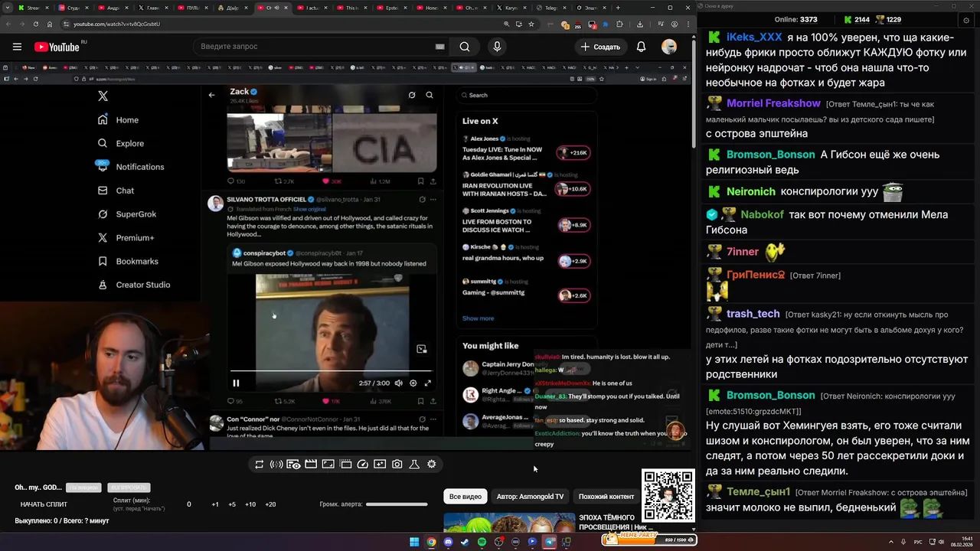
Task: Click the browser home icon
Action: point(50,24)
